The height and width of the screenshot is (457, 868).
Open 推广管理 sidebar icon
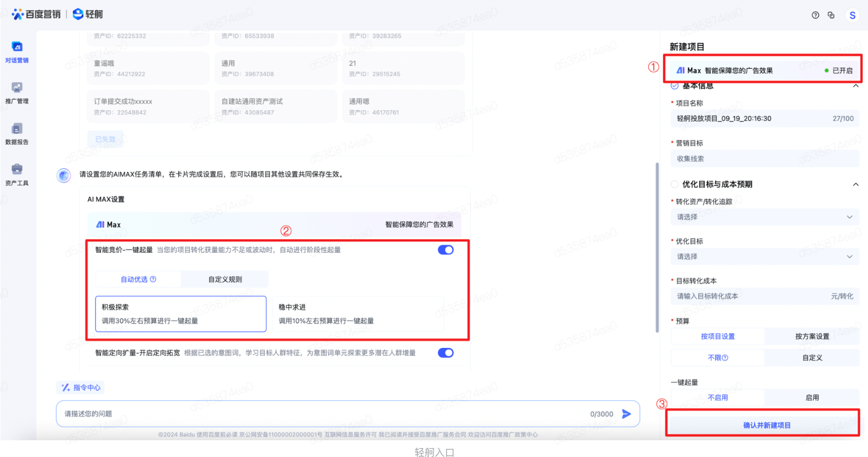tap(17, 88)
